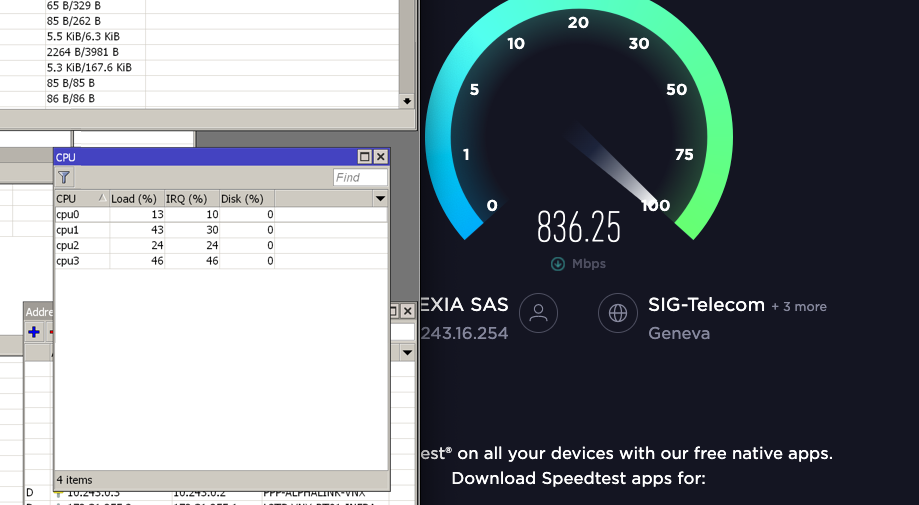Sort by the Disk (%) column header
The width and height of the screenshot is (919, 505).
click(x=247, y=199)
